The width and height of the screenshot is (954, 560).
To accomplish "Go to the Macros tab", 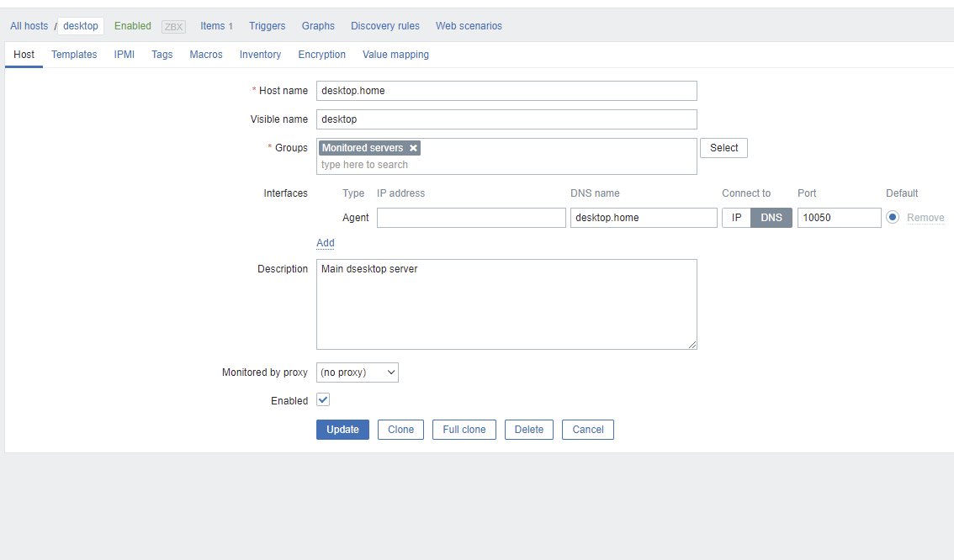I will click(206, 55).
